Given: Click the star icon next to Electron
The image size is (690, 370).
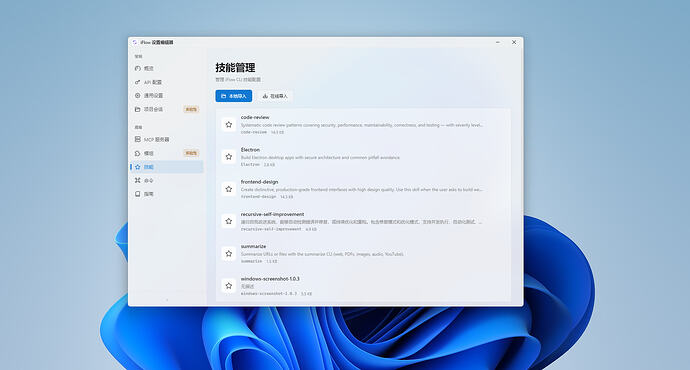Looking at the screenshot, I should point(228,157).
